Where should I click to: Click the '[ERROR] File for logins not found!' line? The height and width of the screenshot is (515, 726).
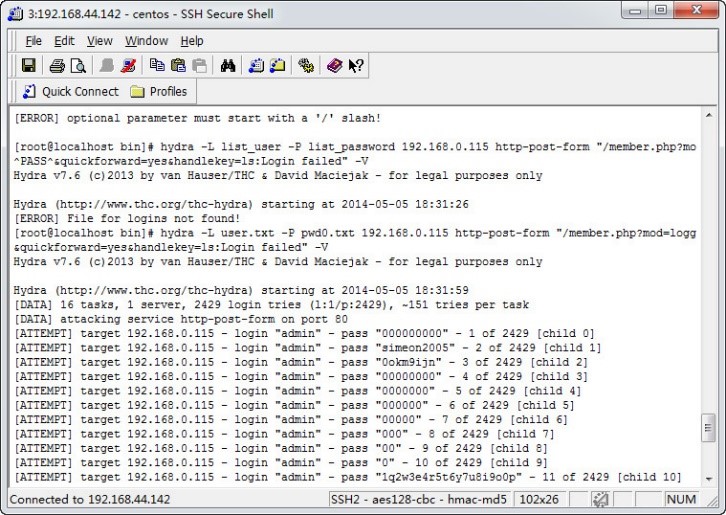(x=127, y=218)
